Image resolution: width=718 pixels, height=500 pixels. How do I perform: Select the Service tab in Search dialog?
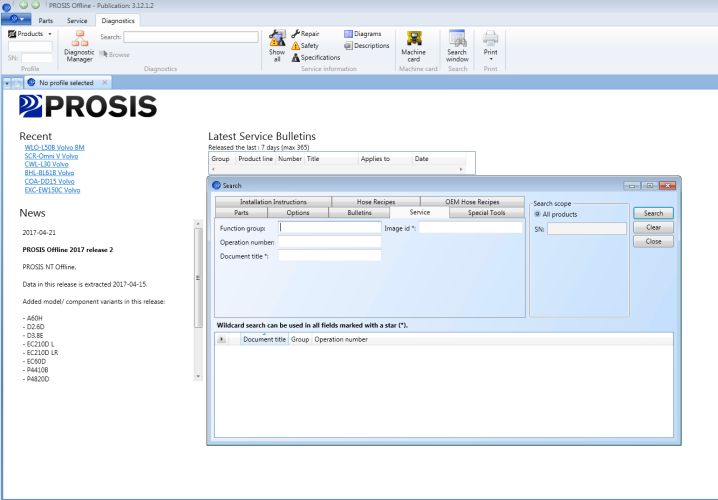pyautogui.click(x=420, y=212)
